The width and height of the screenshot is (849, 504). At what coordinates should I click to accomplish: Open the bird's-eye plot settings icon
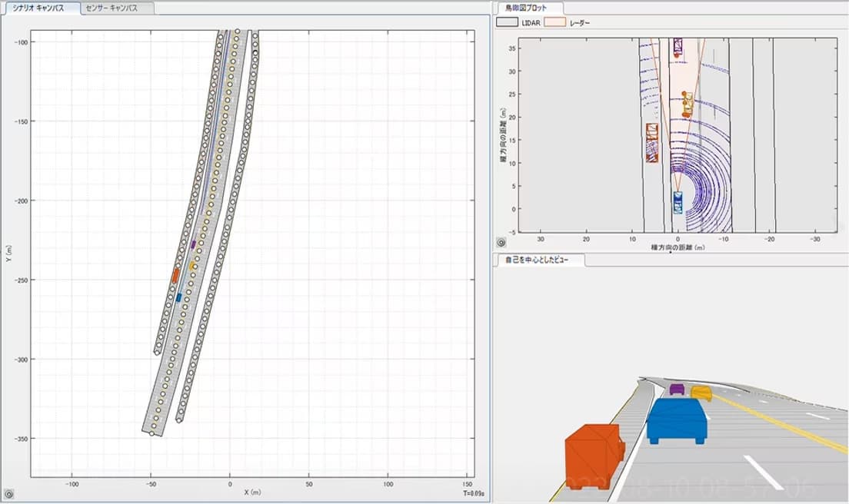click(x=501, y=242)
